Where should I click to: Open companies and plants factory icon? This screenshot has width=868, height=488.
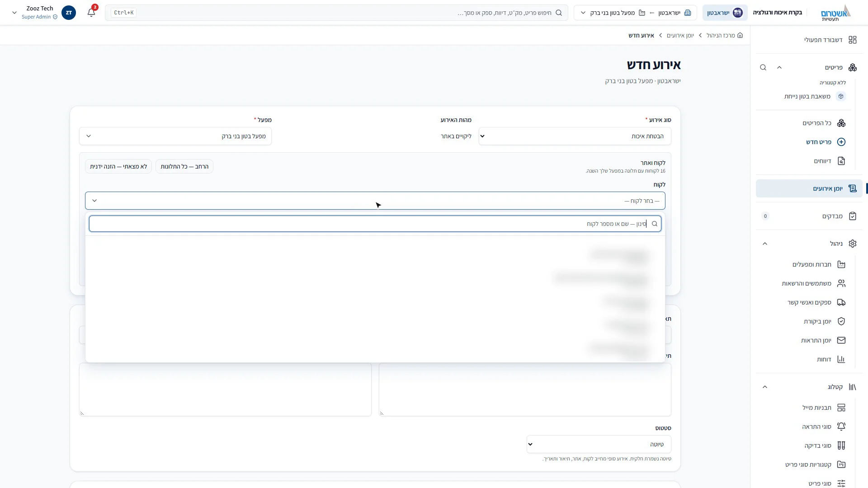point(841,264)
